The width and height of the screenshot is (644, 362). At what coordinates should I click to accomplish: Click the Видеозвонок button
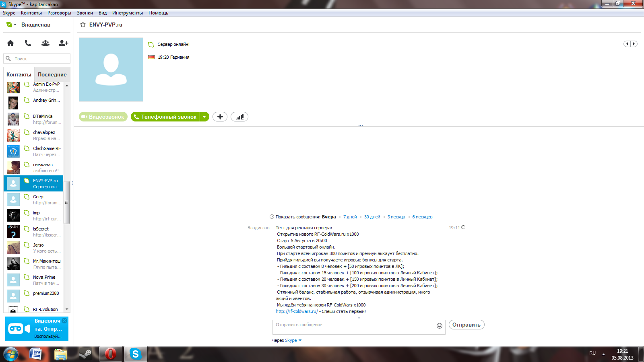tap(103, 117)
